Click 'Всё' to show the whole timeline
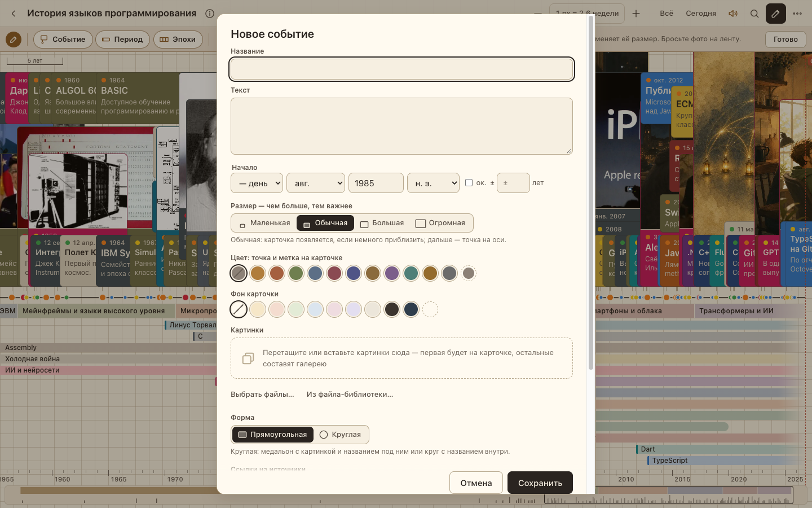Screen dimensions: 812x508 pos(667,14)
